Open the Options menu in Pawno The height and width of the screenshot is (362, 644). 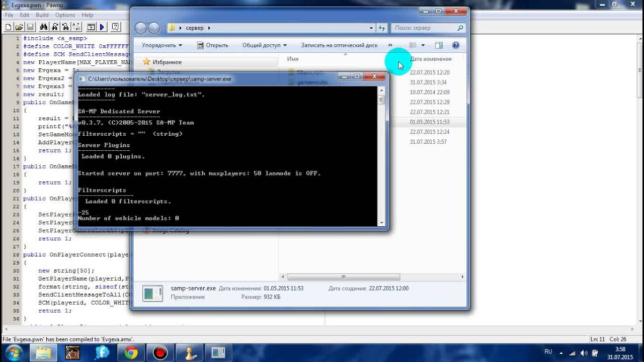65,15
